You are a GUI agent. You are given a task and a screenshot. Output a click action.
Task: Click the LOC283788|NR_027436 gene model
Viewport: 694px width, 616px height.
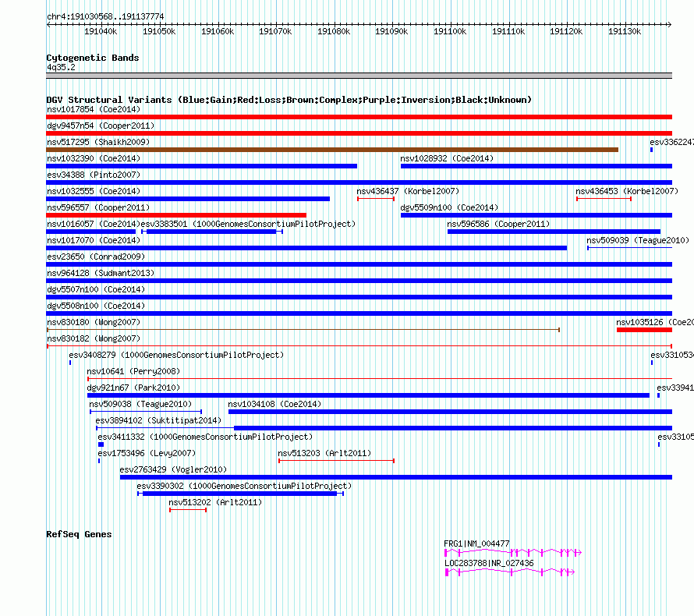tap(510, 572)
